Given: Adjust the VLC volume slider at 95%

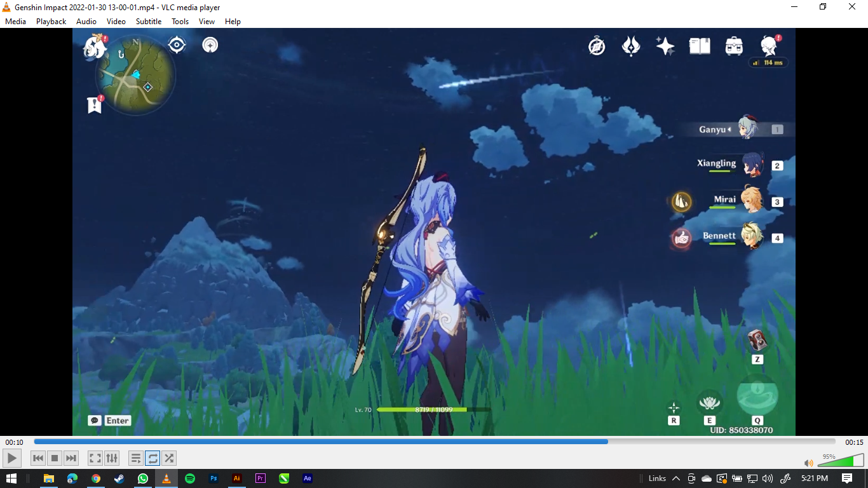Looking at the screenshot, I should [x=840, y=460].
